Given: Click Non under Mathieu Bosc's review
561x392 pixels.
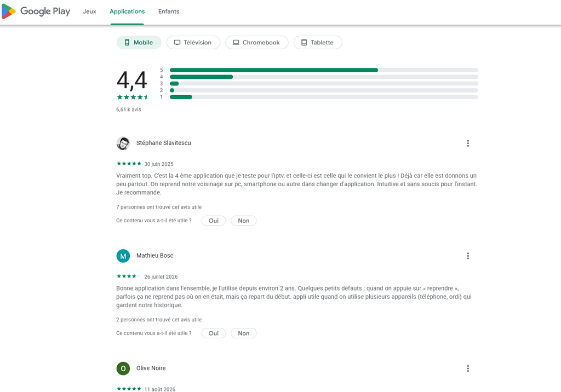Looking at the screenshot, I should pos(244,333).
